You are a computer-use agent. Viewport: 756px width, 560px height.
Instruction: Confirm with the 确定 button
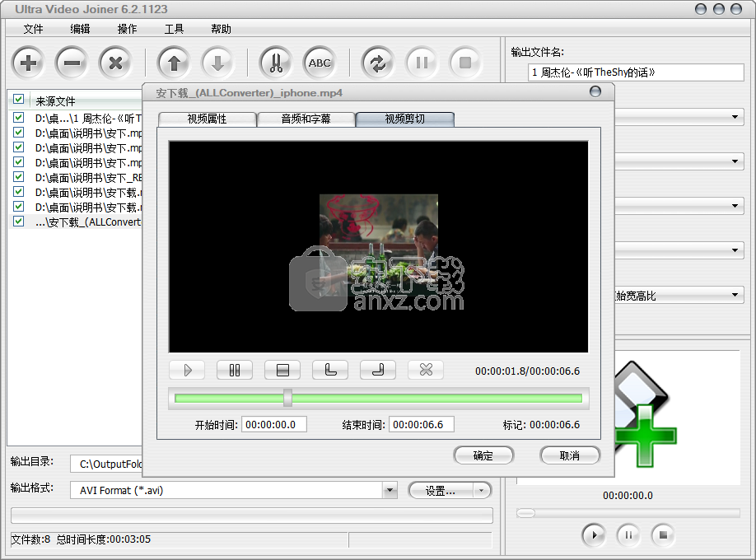483,455
